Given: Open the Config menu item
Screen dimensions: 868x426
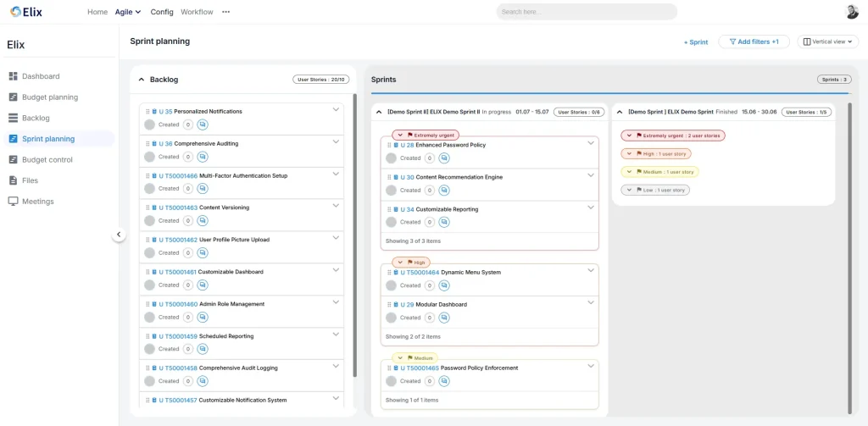Looking at the screenshot, I should pyautogui.click(x=162, y=12).
